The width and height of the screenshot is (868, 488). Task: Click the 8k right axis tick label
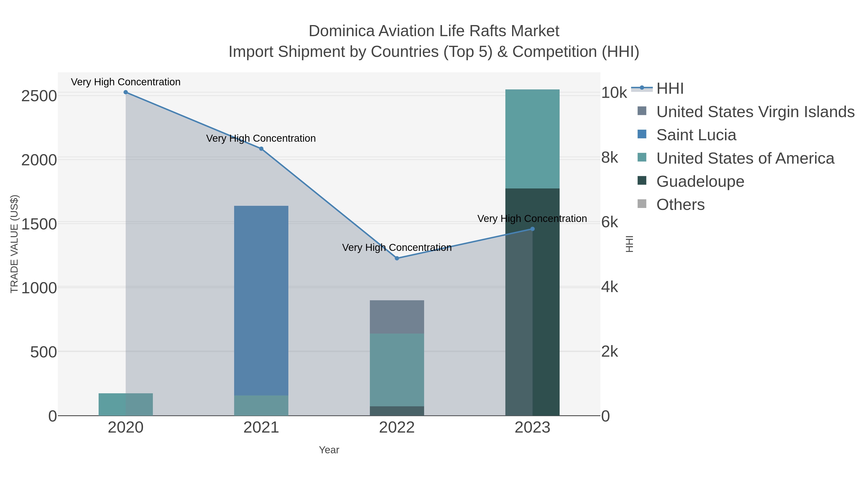[610, 158]
